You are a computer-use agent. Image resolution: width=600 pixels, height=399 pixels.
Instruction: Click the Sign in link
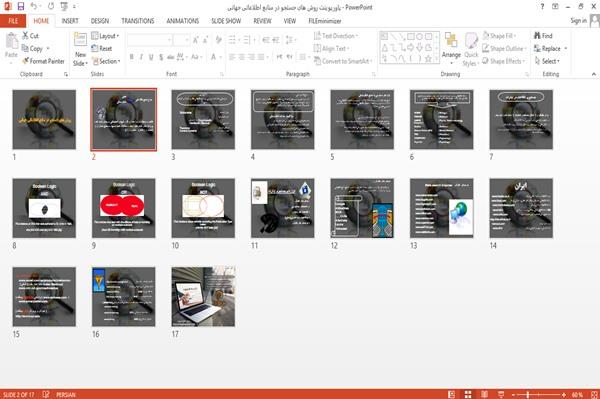point(578,20)
